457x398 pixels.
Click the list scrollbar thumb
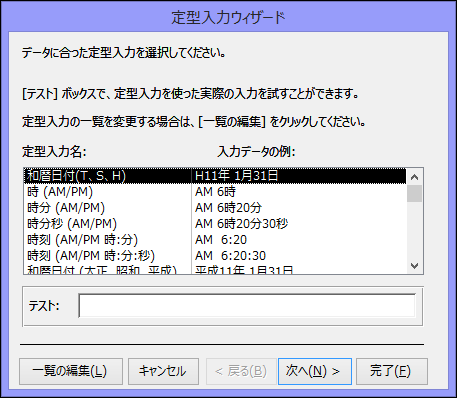coord(414,193)
